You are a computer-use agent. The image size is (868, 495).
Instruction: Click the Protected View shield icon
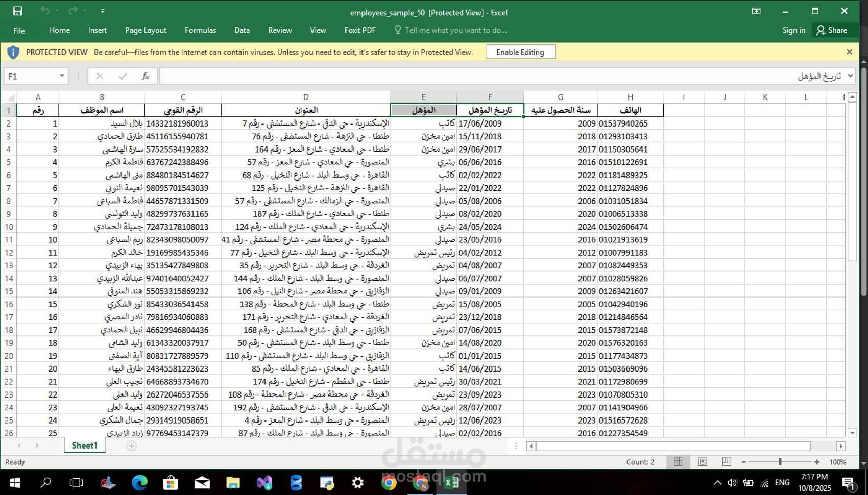click(x=13, y=52)
